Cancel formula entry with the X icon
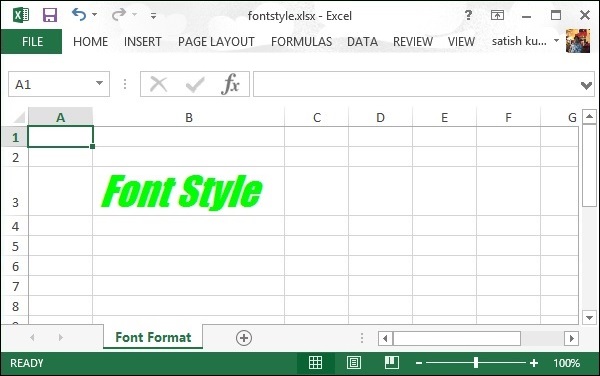This screenshot has width=600, height=376. (x=158, y=84)
